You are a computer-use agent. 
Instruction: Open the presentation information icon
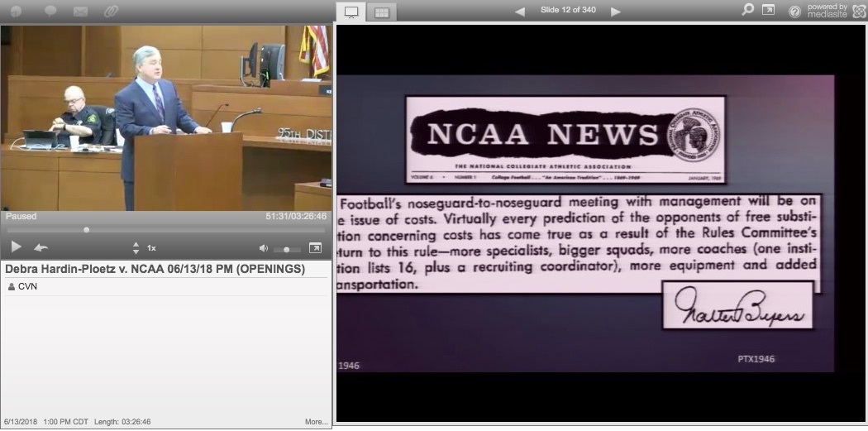click(16, 11)
